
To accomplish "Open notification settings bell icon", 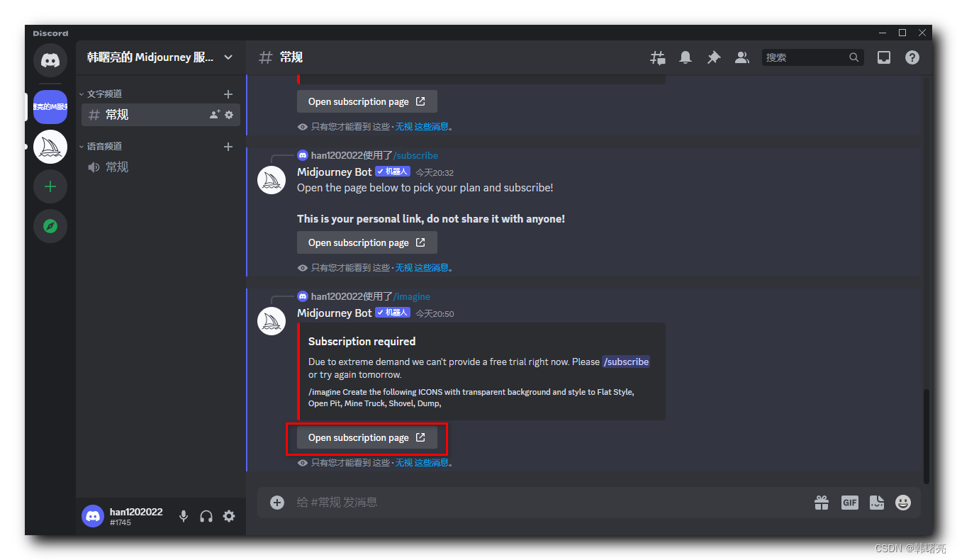I will (685, 57).
